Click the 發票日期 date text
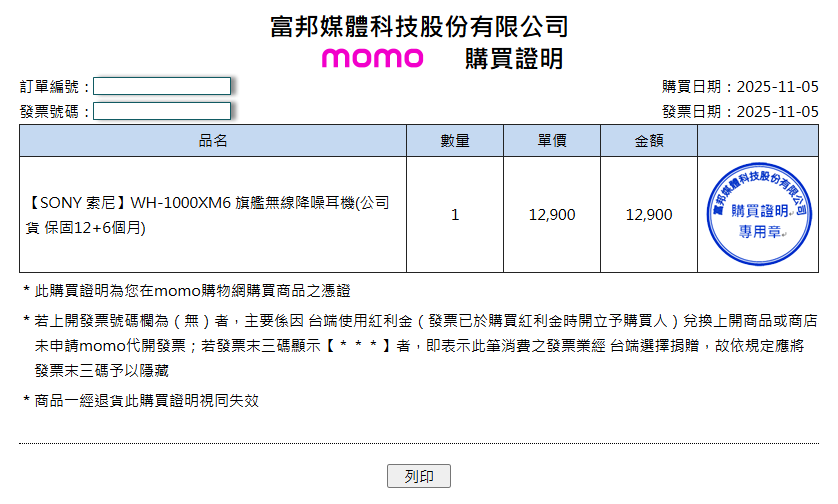838x504 pixels. click(x=740, y=111)
